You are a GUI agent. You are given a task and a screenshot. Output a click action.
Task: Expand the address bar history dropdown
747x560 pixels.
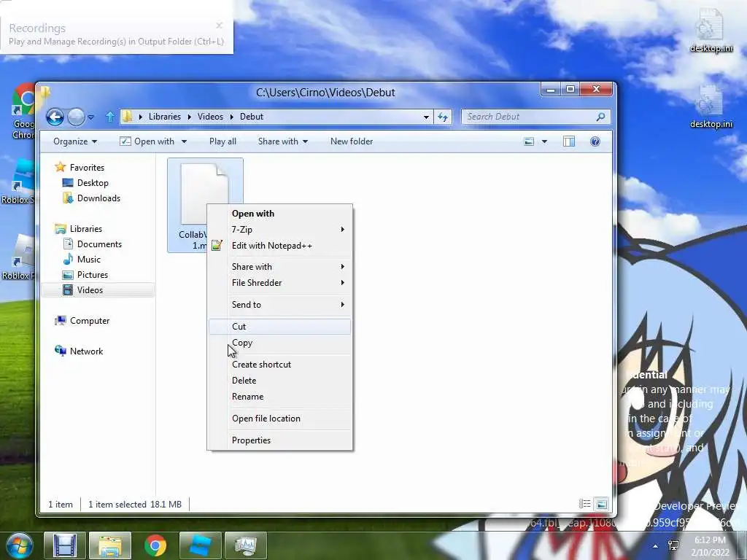(426, 117)
